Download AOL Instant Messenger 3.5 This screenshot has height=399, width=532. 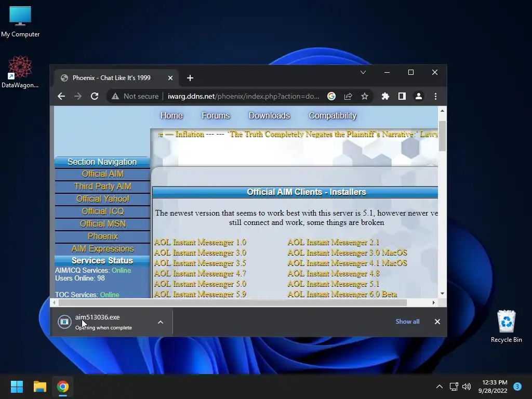[x=200, y=263]
